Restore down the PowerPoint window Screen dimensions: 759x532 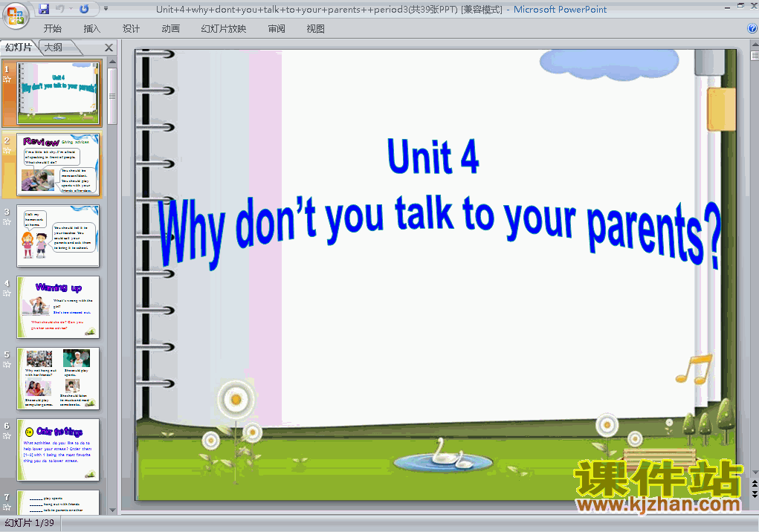click(740, 7)
